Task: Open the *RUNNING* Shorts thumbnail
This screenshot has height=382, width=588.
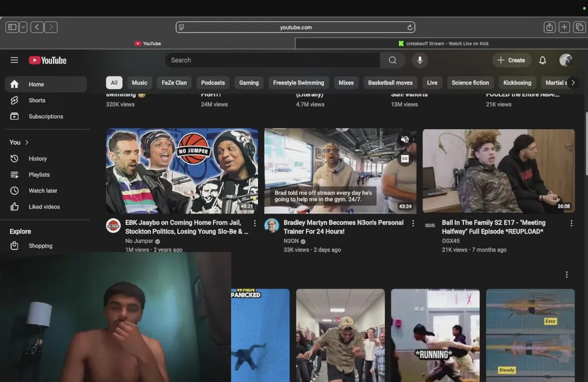Action: point(435,335)
